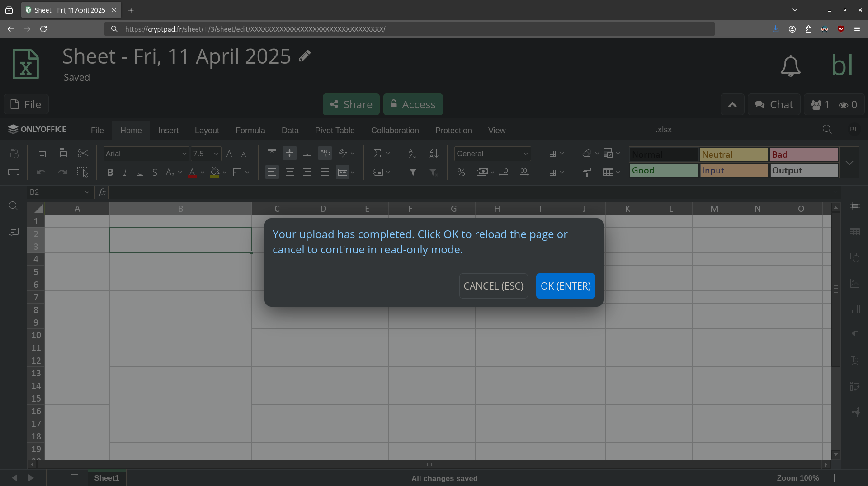The width and height of the screenshot is (868, 486).
Task: Click CANCEL (ESC) in the dialog
Action: pos(493,286)
